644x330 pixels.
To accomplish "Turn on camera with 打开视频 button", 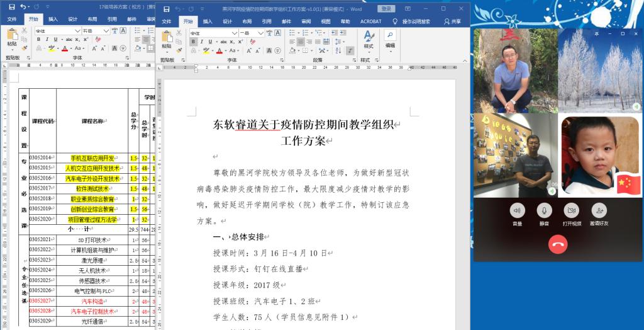I will (571, 210).
